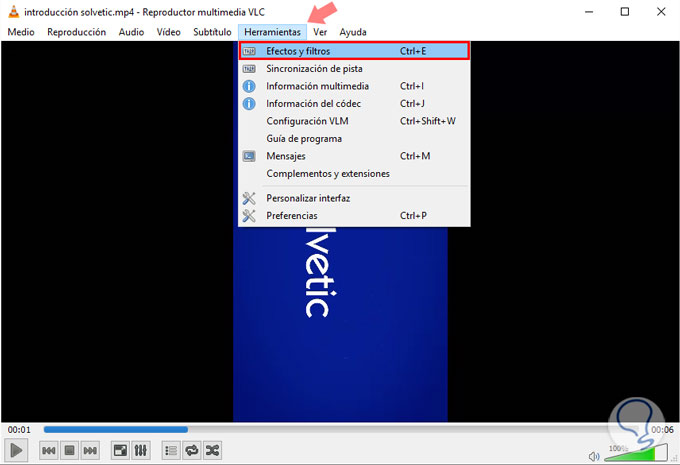Open the Reproducción menu
Image resolution: width=680 pixels, height=465 pixels.
76,32
